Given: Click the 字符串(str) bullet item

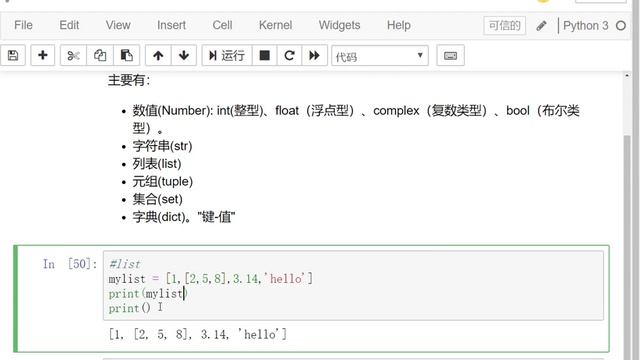Looking at the screenshot, I should pyautogui.click(x=162, y=146).
